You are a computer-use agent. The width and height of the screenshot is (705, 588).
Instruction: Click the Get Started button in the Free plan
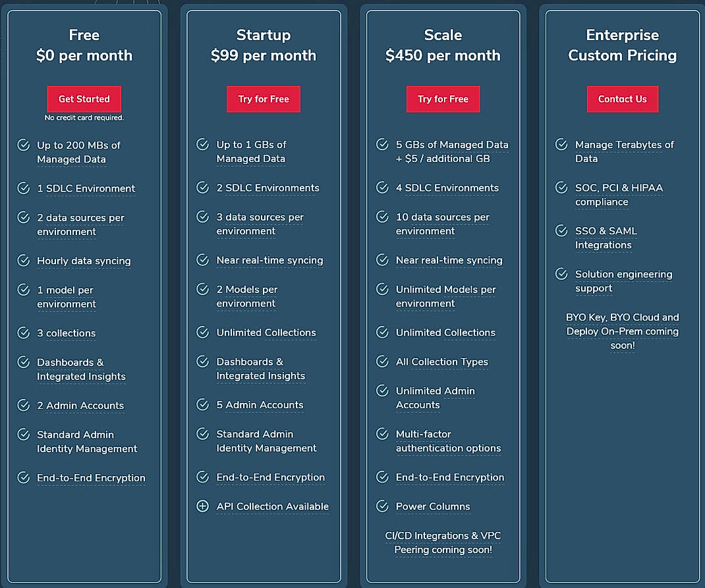click(84, 99)
